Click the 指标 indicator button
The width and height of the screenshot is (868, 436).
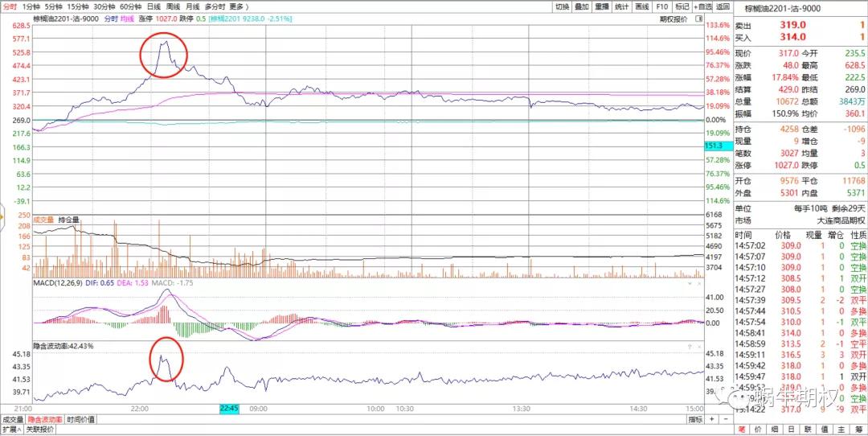coord(695,419)
